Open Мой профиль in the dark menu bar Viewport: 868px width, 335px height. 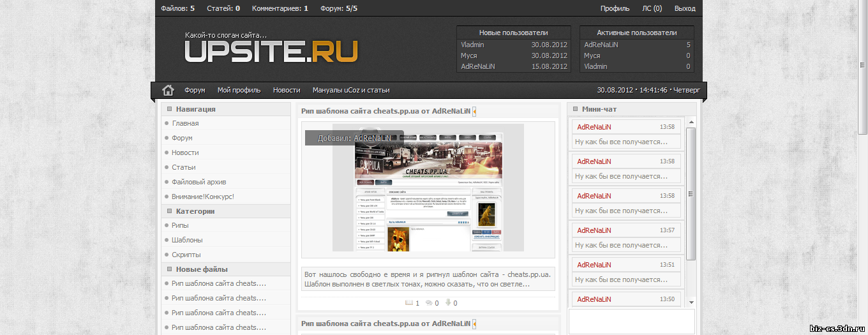[239, 91]
